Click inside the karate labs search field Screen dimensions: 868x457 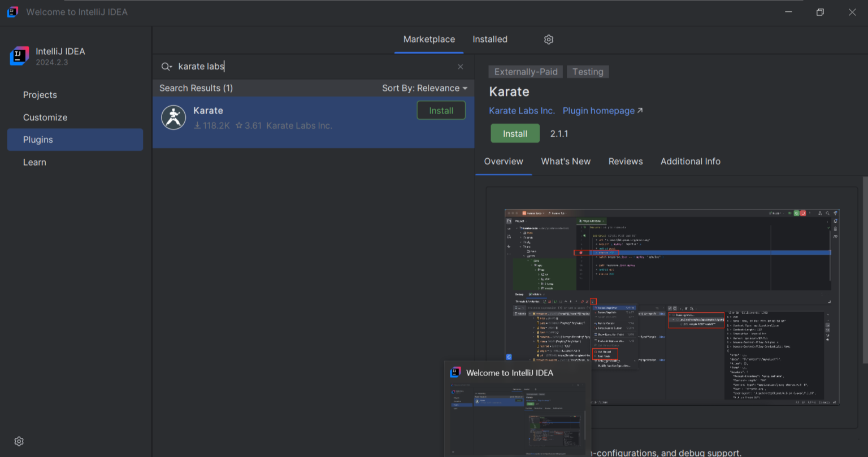(x=254, y=66)
